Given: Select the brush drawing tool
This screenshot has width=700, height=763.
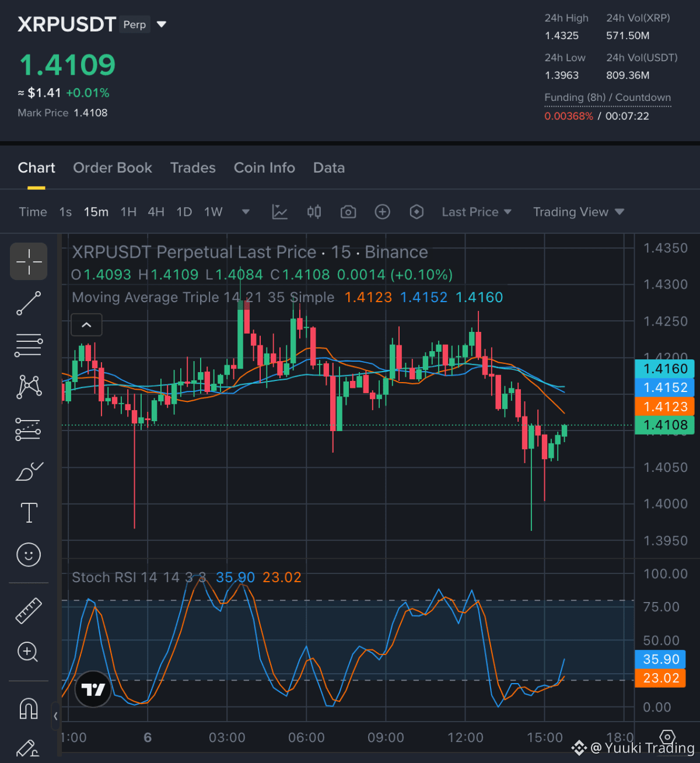Looking at the screenshot, I should pos(29,471).
